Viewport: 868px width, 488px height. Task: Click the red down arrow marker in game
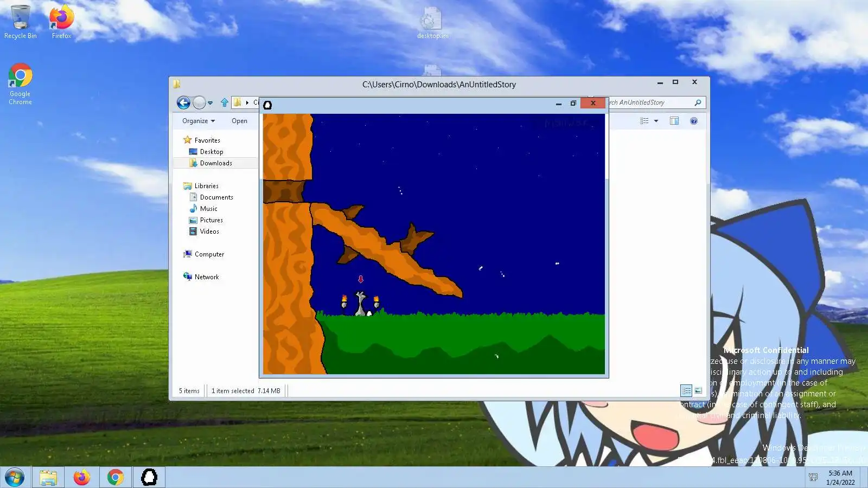(361, 279)
